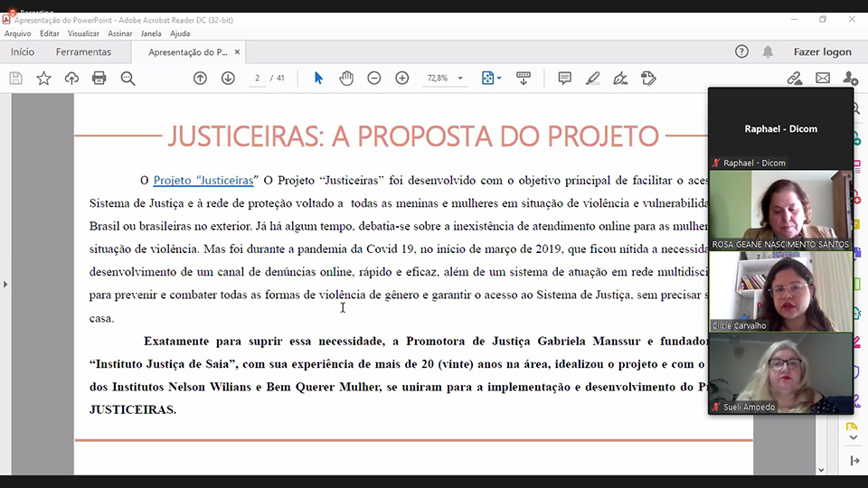Viewport: 868px width, 488px height.
Task: Click the Fazer logon button
Action: pos(822,52)
